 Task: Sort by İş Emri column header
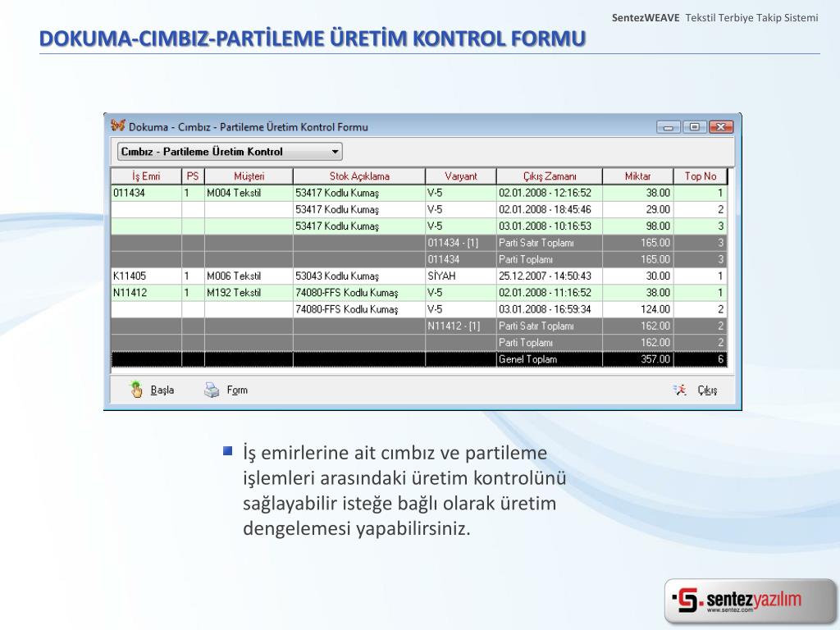point(146,176)
